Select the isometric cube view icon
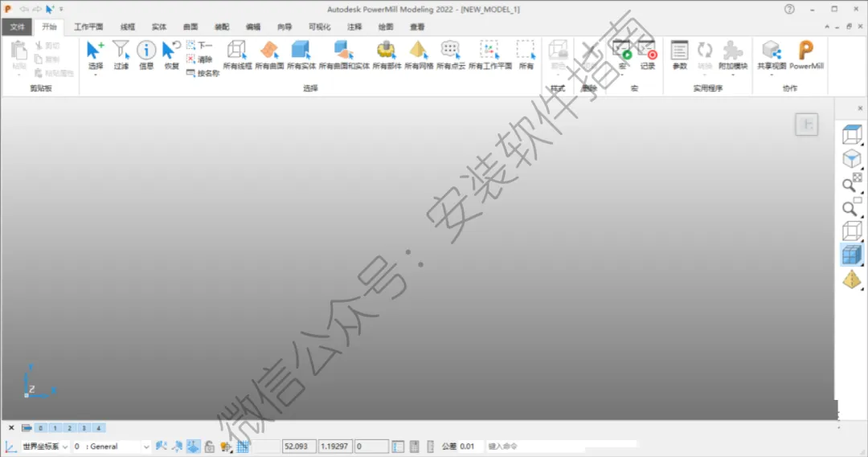Screen dimensions: 868x457 851,159
